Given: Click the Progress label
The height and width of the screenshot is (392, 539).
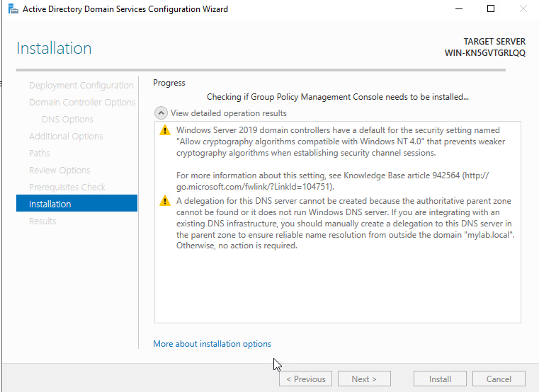Looking at the screenshot, I should [x=169, y=83].
